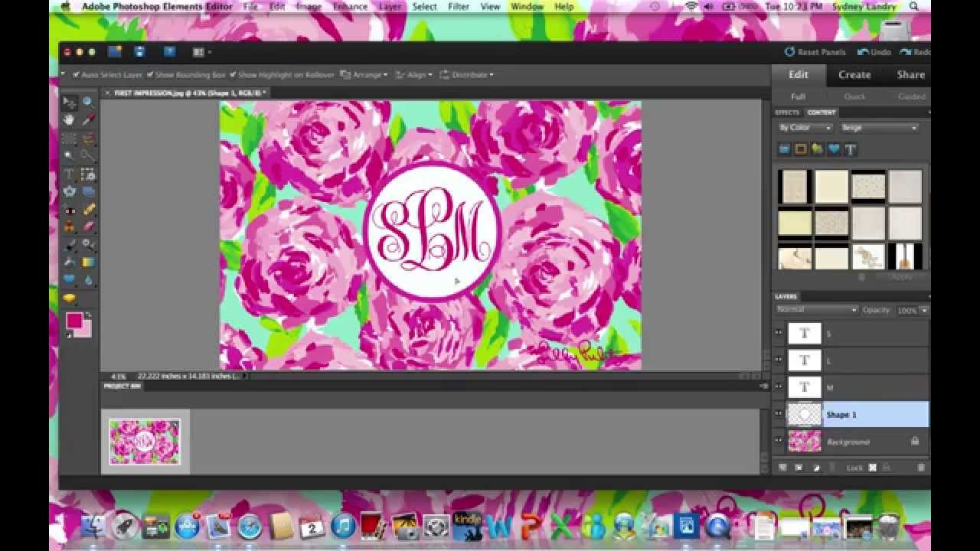Hide the S text layer

(x=779, y=333)
